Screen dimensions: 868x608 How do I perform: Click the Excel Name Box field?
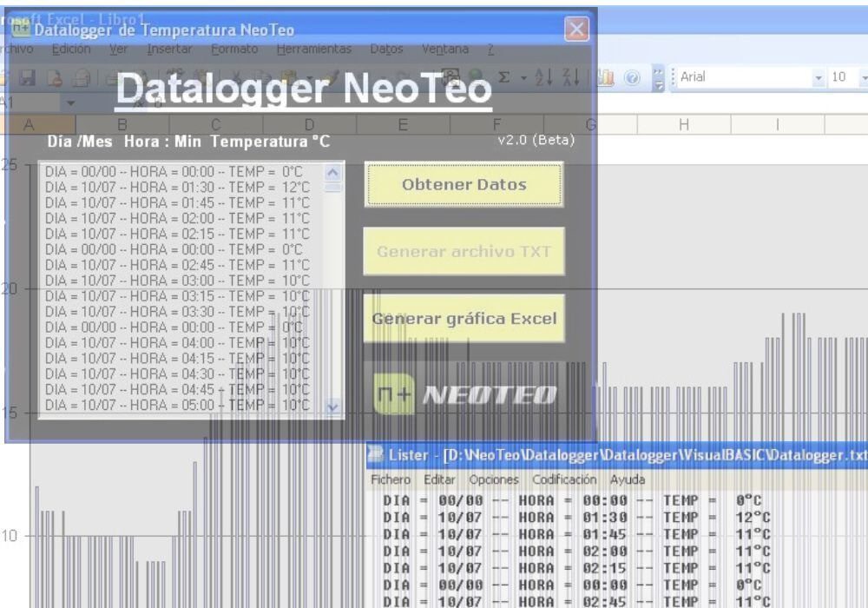[30, 103]
